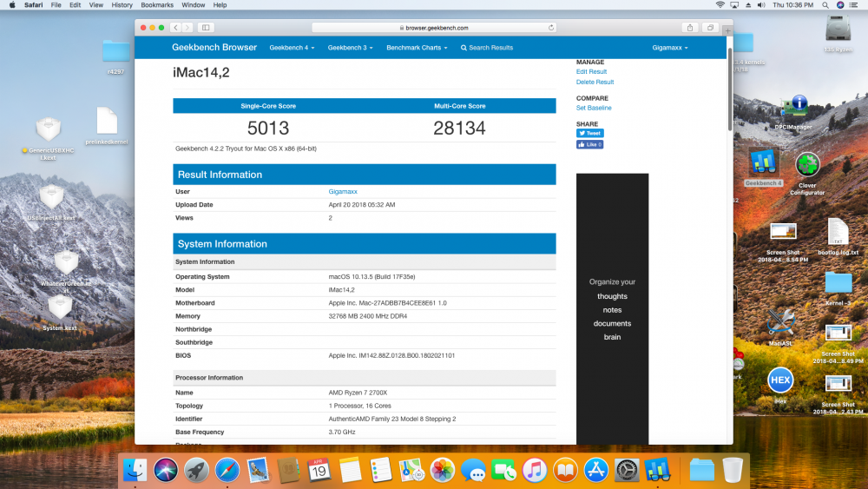Click Search Results in the navbar
The height and width of the screenshot is (489, 868).
pos(487,48)
